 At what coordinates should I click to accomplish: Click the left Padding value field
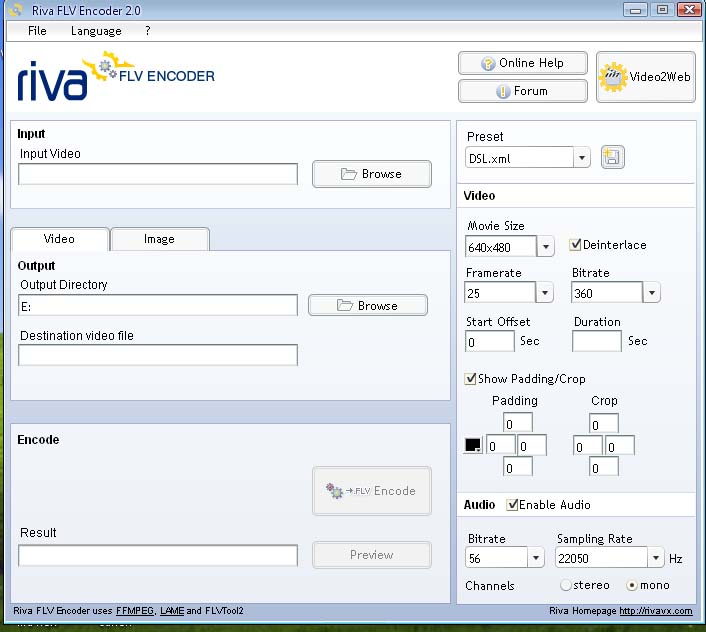[x=501, y=445]
